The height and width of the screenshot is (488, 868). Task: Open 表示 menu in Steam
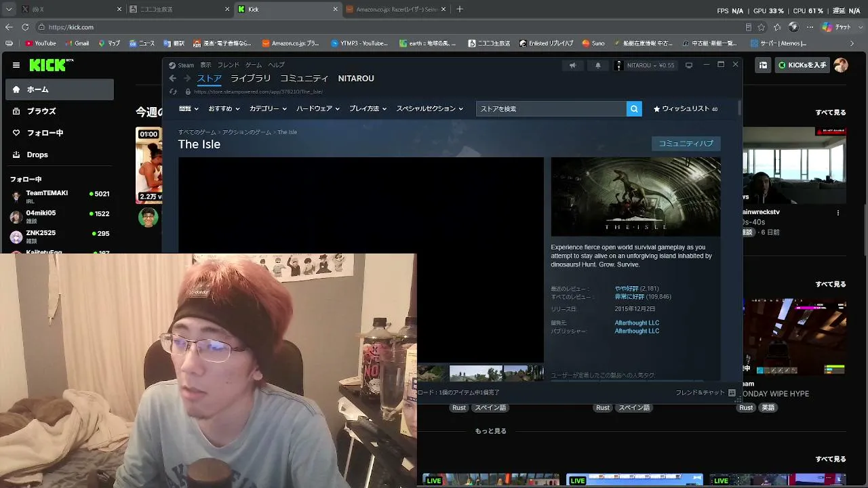205,65
